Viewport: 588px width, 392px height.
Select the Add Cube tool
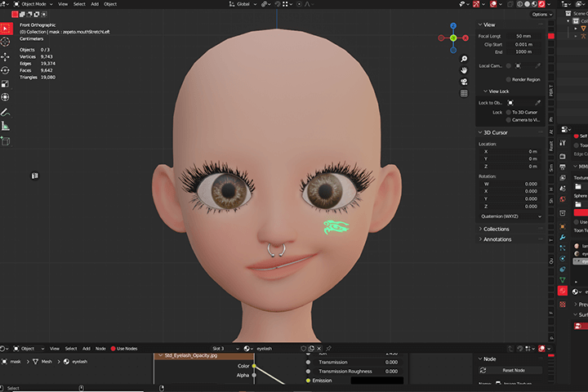click(5, 141)
